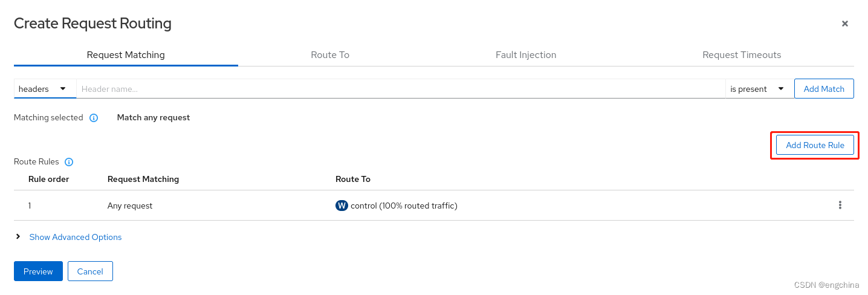Click the W workload badge icon

tap(342, 206)
